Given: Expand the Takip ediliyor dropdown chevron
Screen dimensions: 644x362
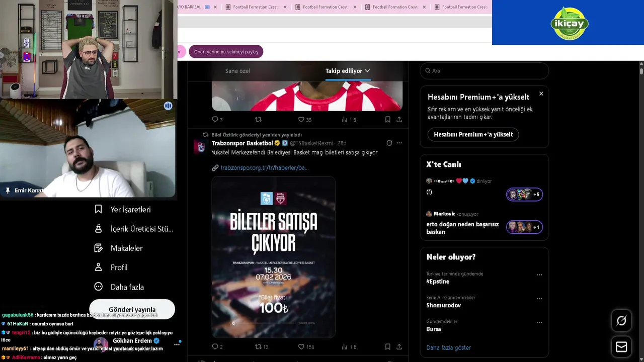Looking at the screenshot, I should click(367, 71).
